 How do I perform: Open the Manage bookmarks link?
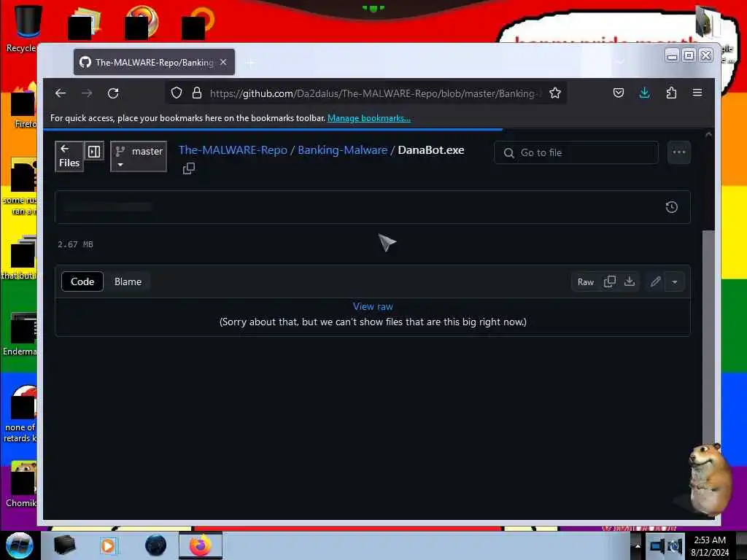368,118
